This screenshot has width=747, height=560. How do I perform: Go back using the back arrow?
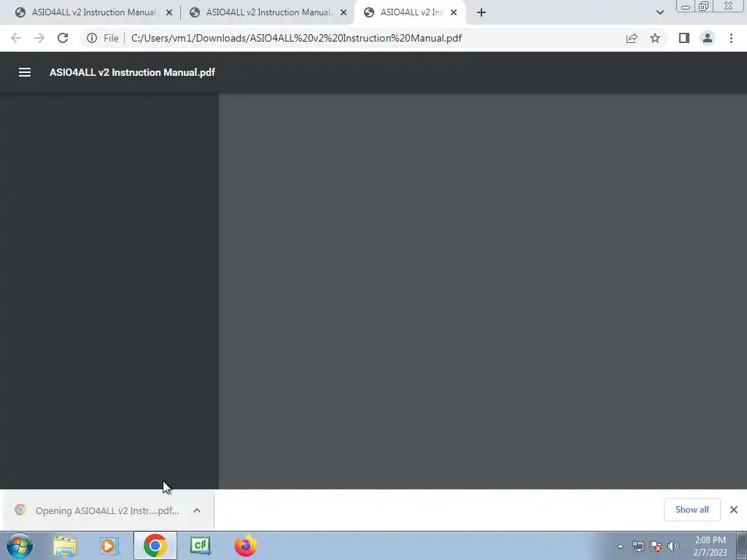(16, 38)
